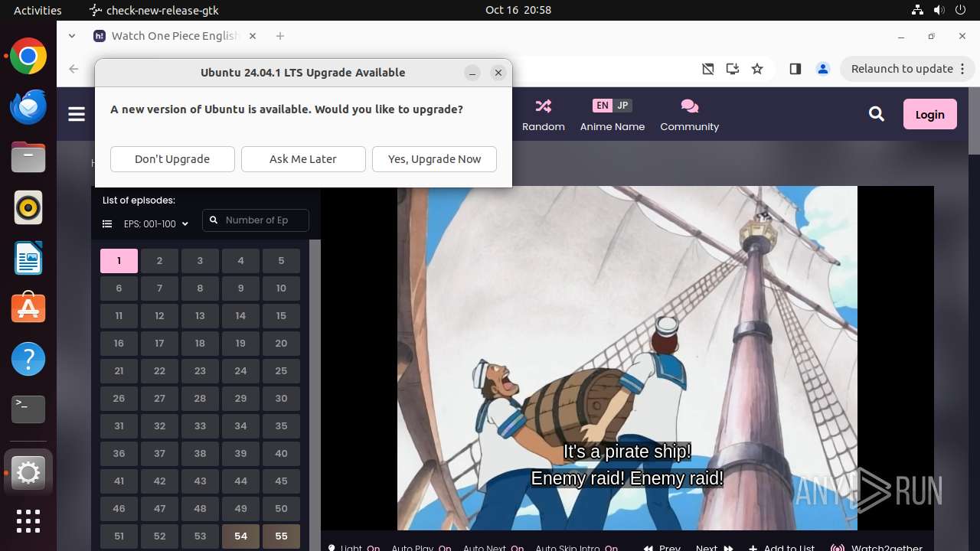Viewport: 980px width, 551px height.
Task: Click the blocked third-party cookies icon
Action: tap(708, 69)
